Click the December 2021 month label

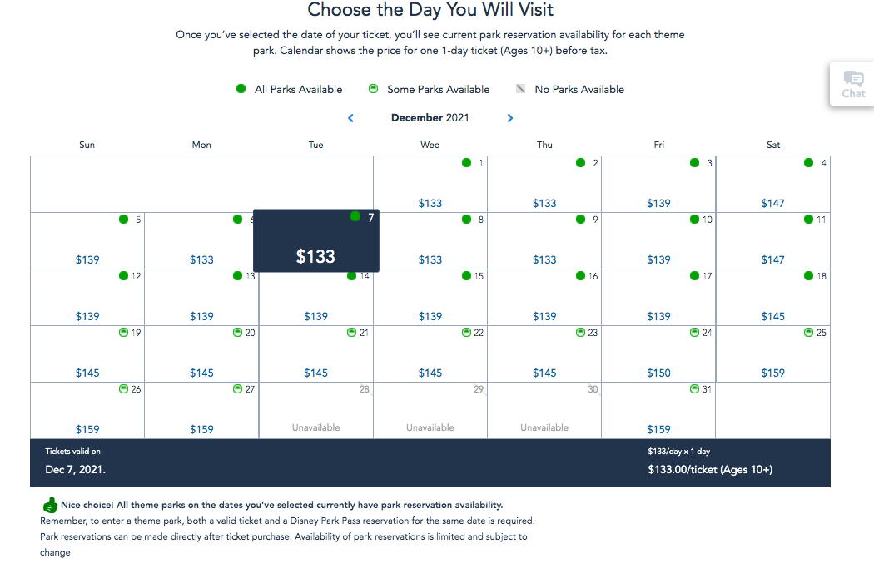[x=430, y=118]
